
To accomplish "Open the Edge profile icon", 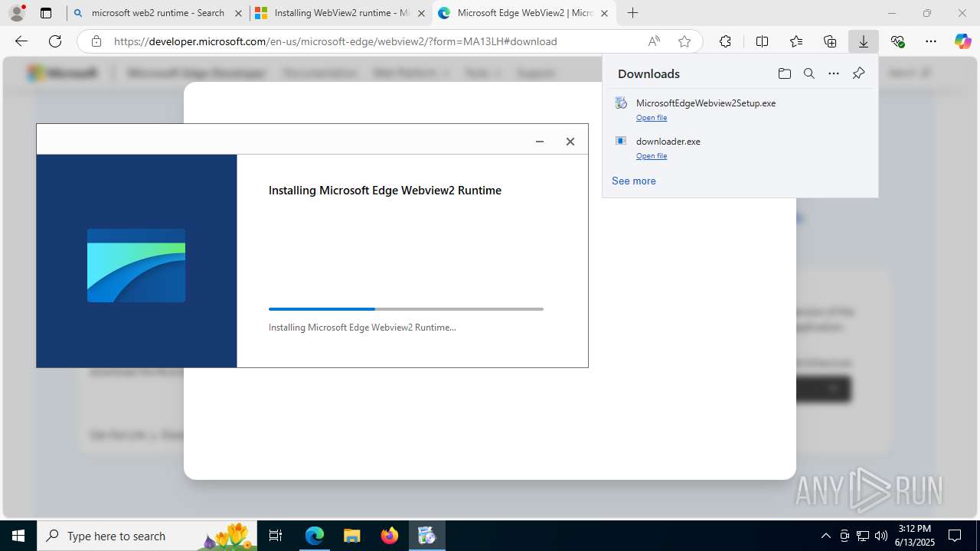I will tap(17, 13).
